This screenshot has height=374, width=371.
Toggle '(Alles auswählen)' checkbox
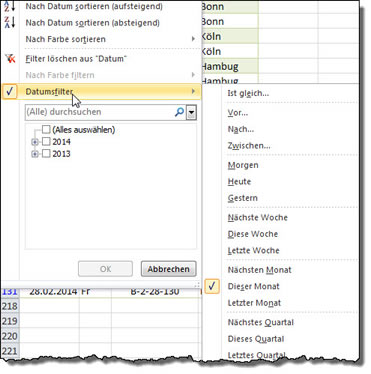click(x=46, y=129)
